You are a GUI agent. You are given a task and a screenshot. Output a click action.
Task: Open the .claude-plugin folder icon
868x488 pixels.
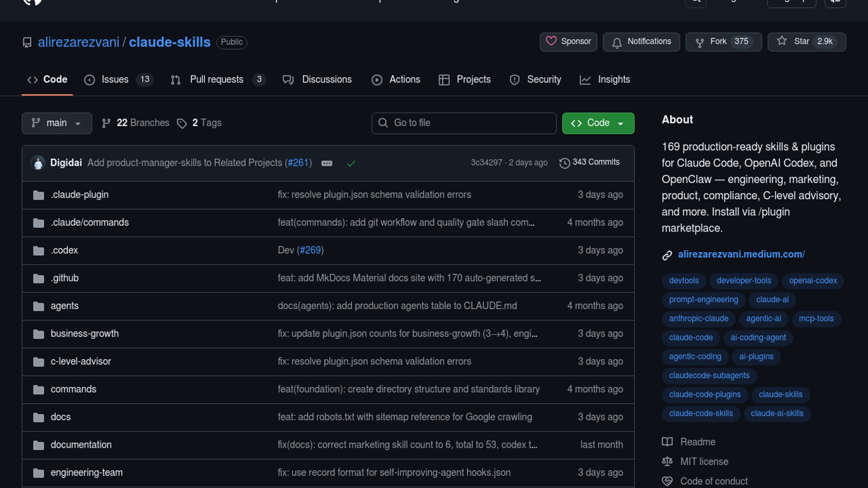(38, 195)
